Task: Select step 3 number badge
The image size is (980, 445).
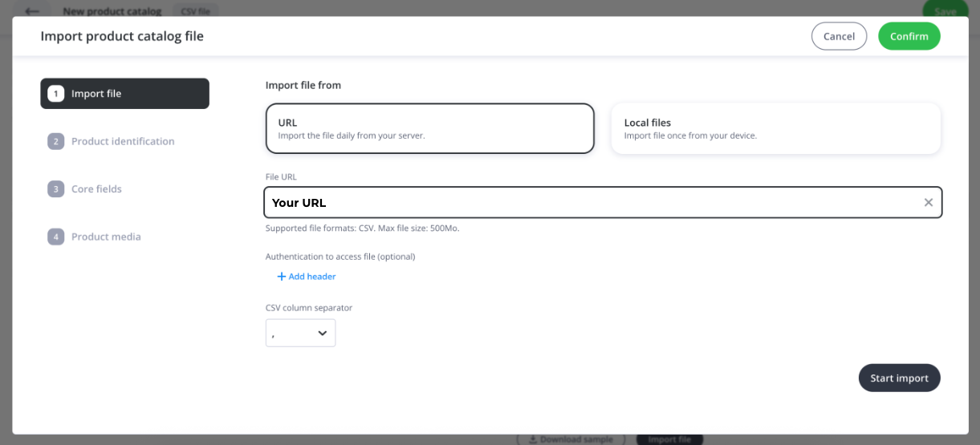Action: [x=56, y=189]
